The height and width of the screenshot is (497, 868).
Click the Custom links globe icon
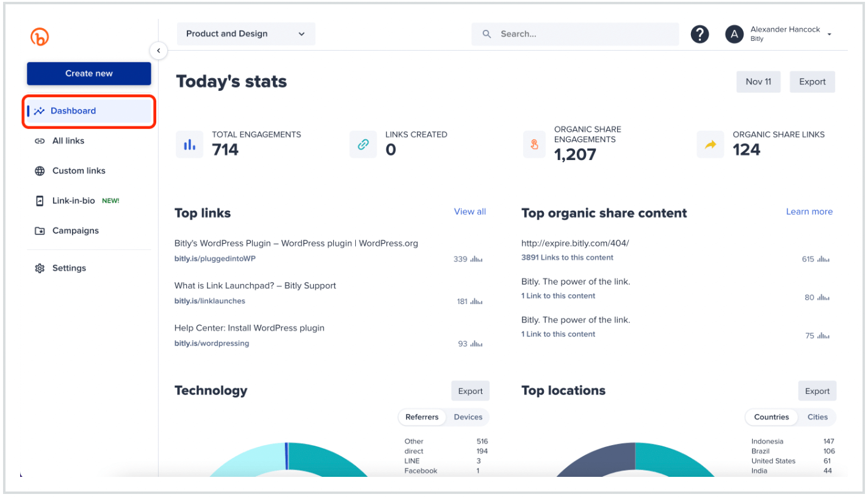[40, 171]
